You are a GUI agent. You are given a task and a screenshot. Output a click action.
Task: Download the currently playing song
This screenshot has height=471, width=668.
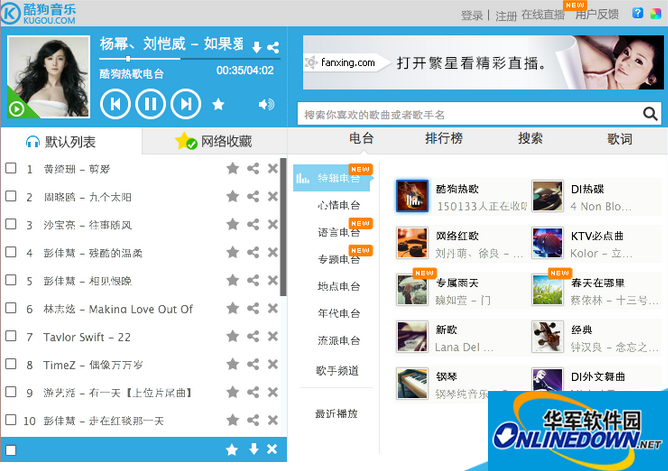pyautogui.click(x=256, y=47)
